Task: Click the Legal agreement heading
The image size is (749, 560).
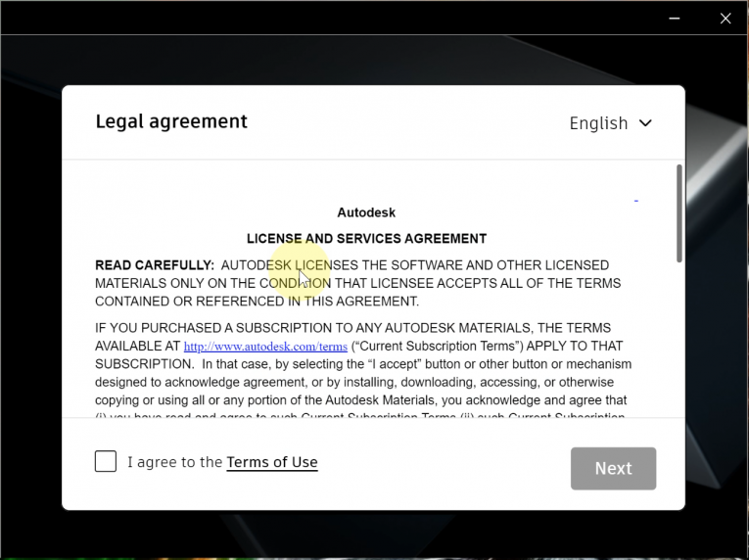Action: (x=171, y=121)
